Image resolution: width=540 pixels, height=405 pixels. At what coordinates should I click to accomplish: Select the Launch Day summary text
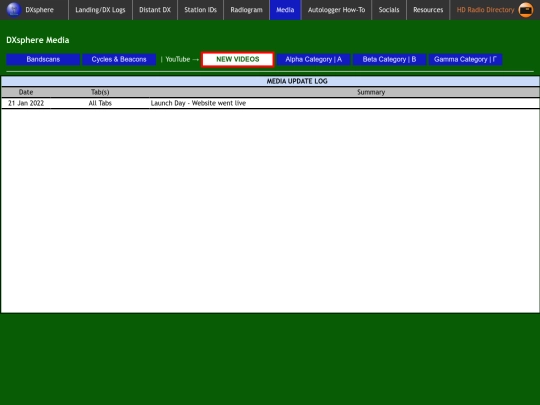click(x=198, y=103)
